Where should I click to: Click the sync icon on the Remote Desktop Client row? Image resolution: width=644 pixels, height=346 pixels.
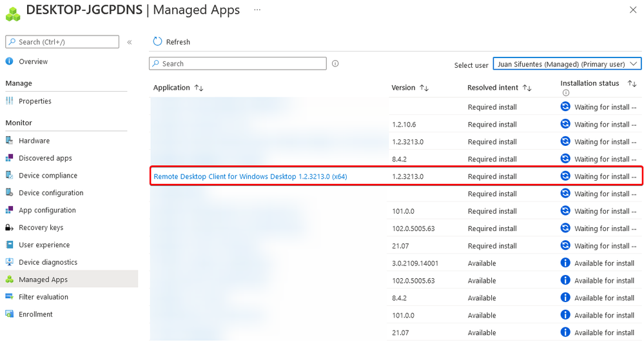pos(565,176)
